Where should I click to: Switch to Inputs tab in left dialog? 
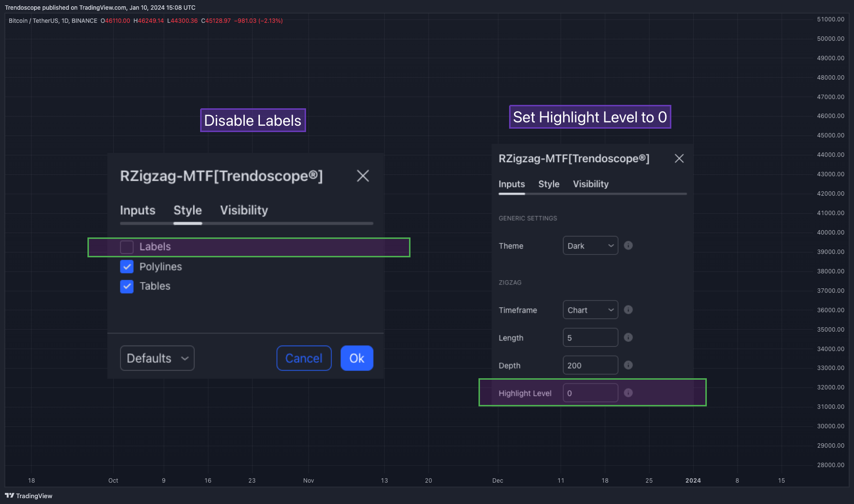tap(137, 210)
